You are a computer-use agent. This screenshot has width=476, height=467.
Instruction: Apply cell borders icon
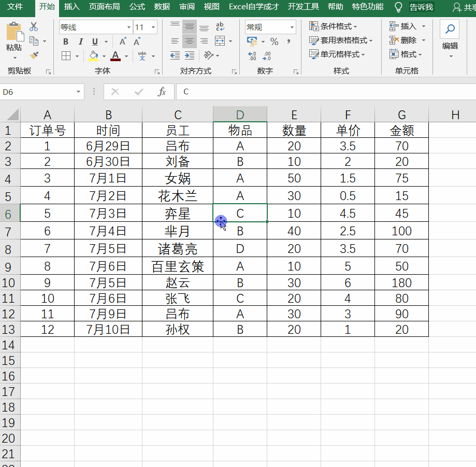click(66, 55)
